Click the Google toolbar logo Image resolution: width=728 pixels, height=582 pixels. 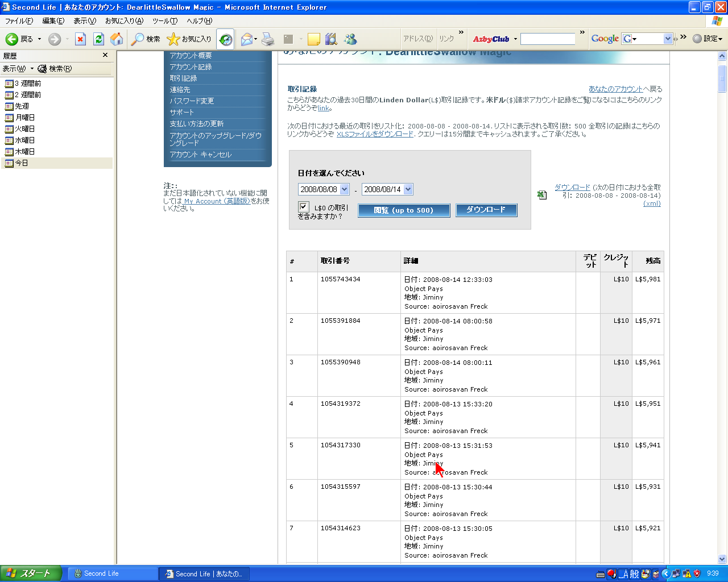pyautogui.click(x=605, y=39)
